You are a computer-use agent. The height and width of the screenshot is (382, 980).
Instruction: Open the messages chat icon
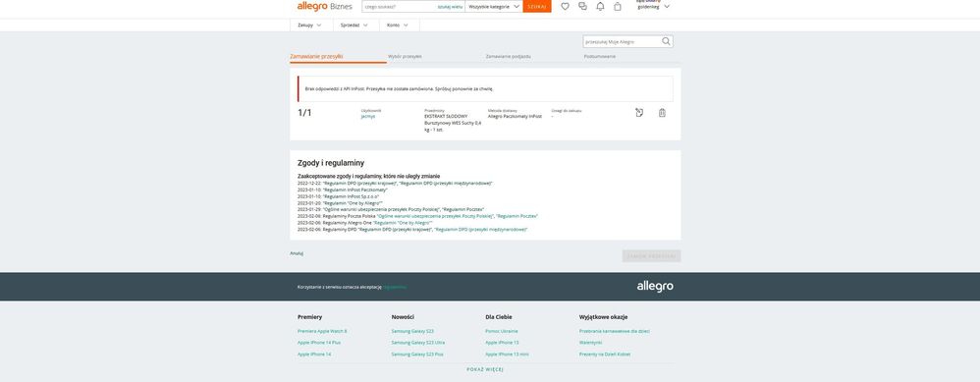point(582,6)
